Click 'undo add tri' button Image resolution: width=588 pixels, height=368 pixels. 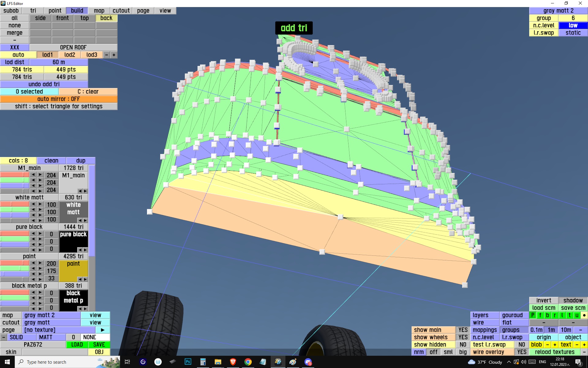coord(44,84)
